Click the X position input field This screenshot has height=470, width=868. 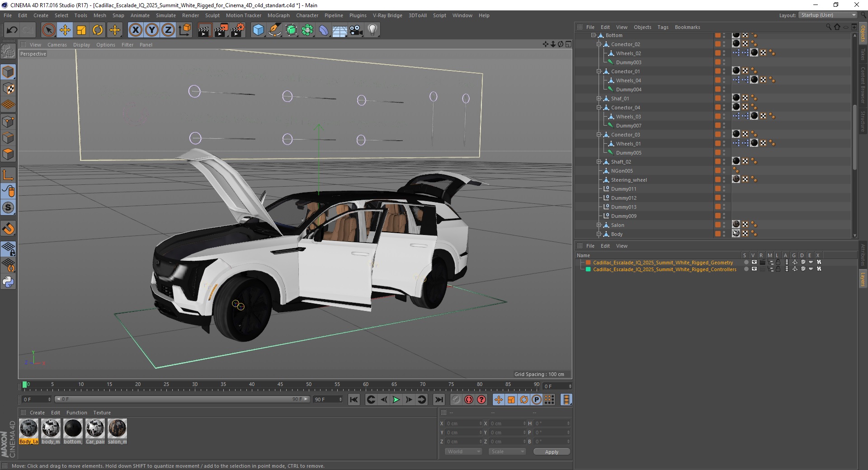tap(463, 423)
